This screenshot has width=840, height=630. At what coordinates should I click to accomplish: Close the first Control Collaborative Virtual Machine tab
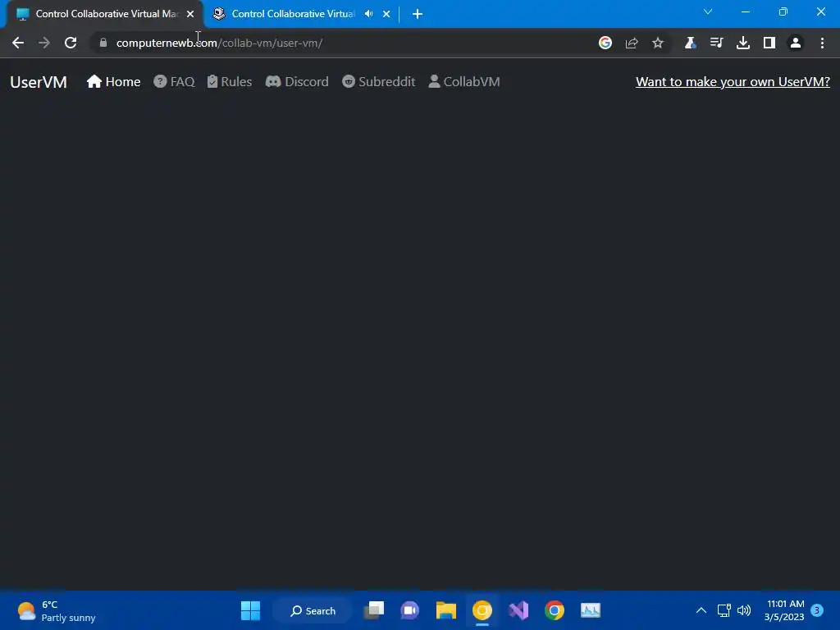pyautogui.click(x=190, y=14)
